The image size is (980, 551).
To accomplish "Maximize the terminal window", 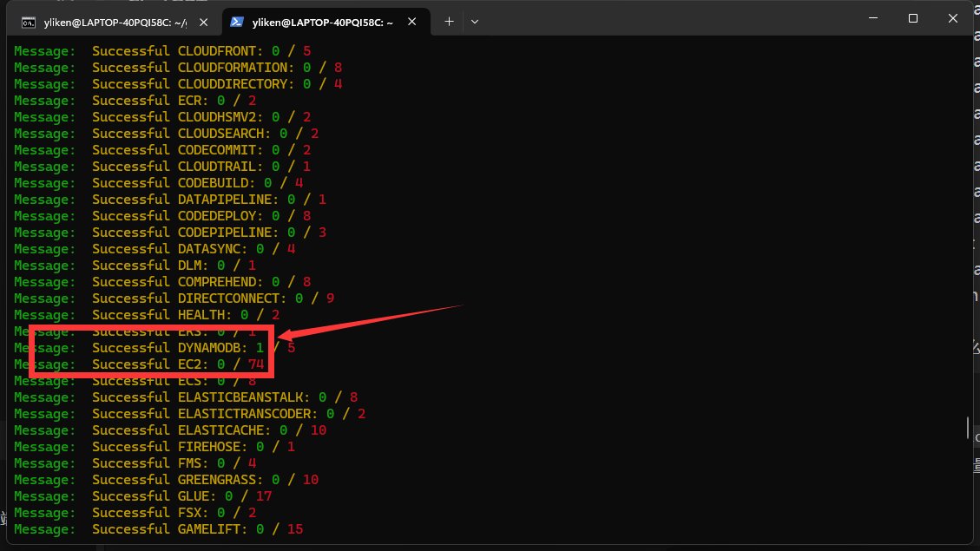I will point(913,18).
